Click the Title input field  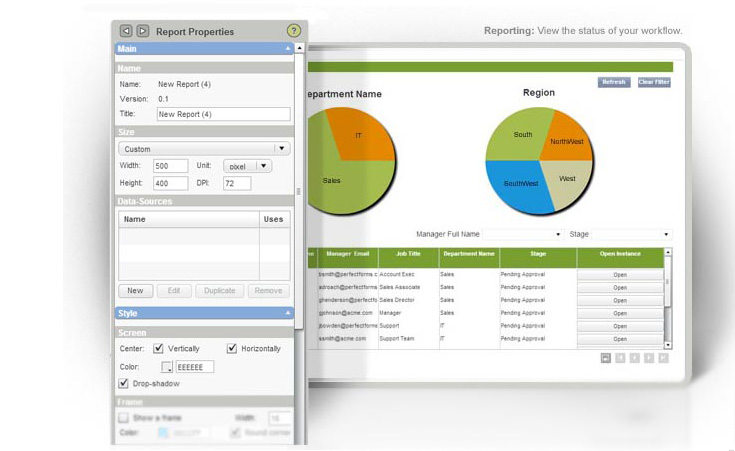coord(224,114)
